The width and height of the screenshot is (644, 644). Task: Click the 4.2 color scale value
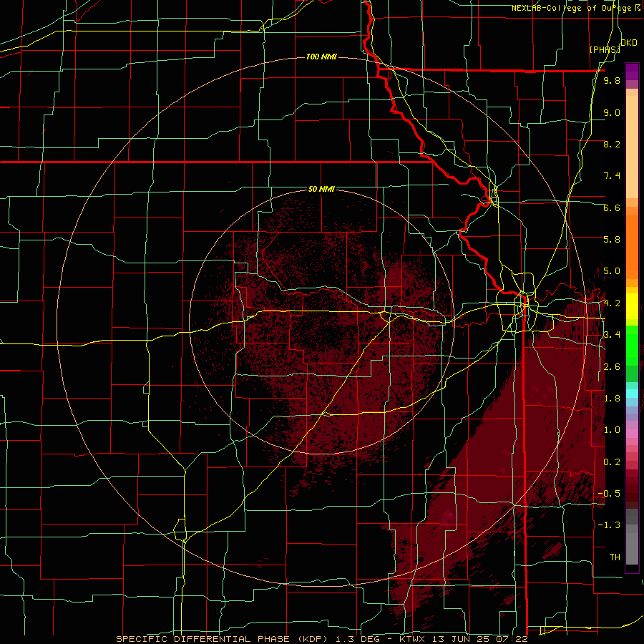(x=612, y=303)
